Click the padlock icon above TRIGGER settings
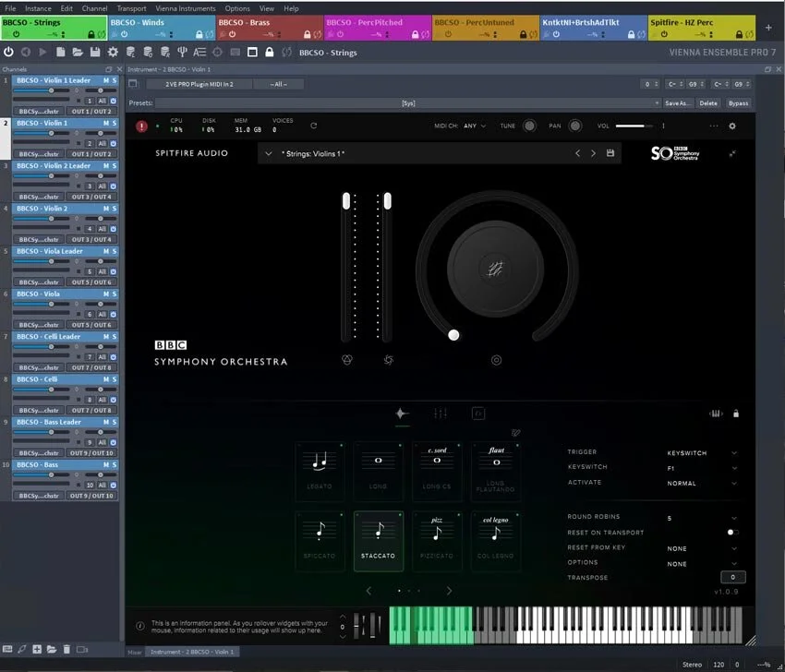Image resolution: width=785 pixels, height=672 pixels. coord(736,414)
